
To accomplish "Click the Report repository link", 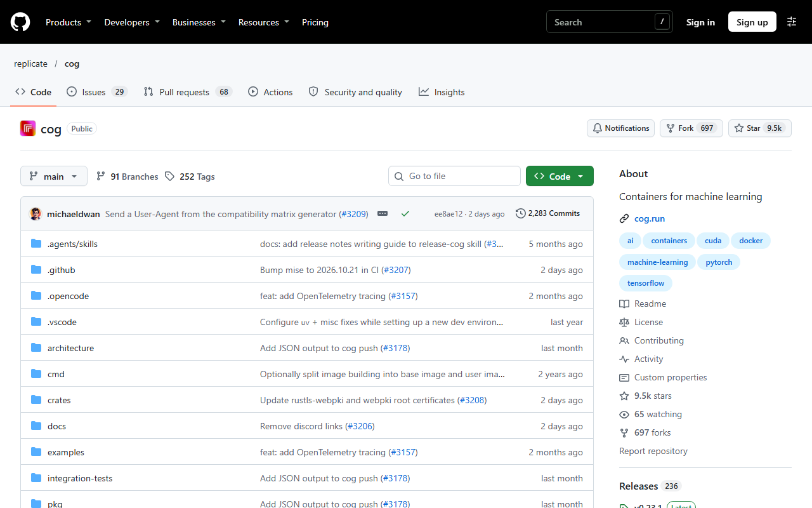I will tap(653, 451).
